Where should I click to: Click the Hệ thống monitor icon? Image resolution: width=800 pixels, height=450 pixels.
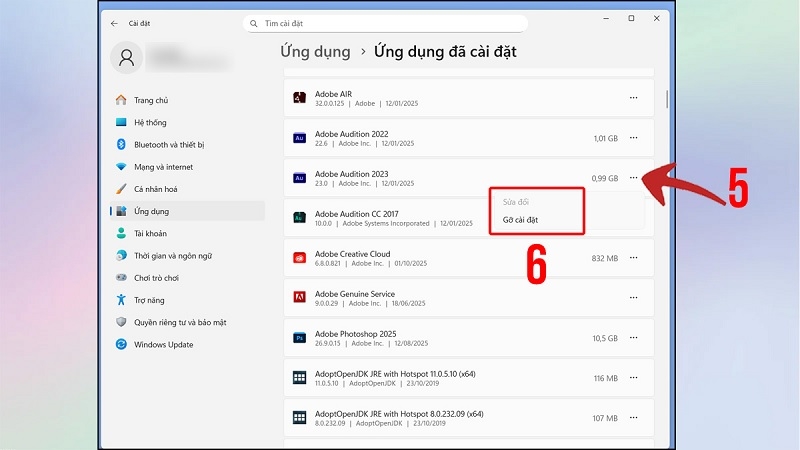tap(121, 122)
